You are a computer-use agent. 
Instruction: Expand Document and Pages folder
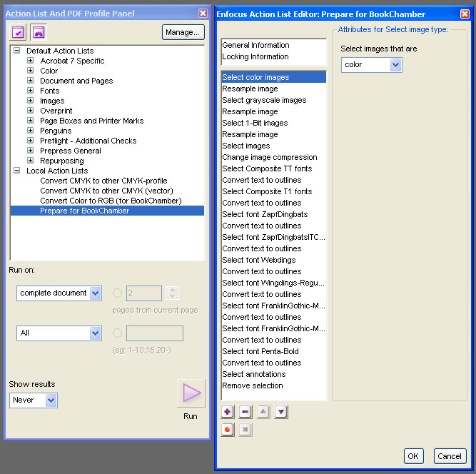click(x=31, y=81)
